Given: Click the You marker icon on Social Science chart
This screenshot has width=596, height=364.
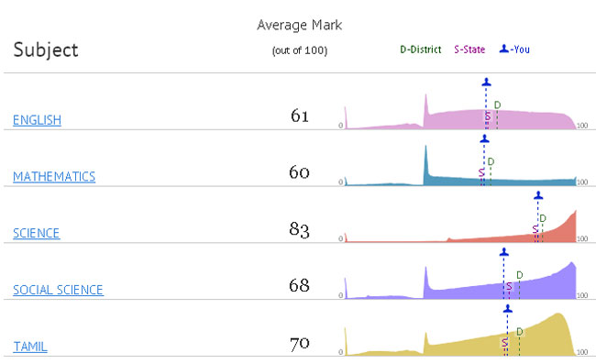Looking at the screenshot, I should (x=503, y=252).
